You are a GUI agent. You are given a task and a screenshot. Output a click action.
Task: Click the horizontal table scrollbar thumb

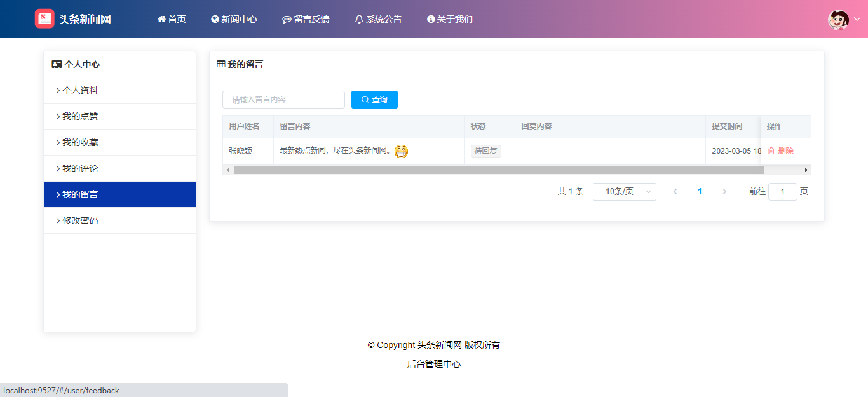tap(498, 170)
